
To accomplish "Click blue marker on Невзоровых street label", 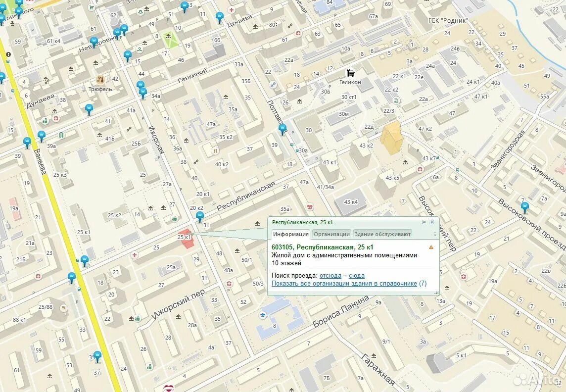I will [94, 42].
